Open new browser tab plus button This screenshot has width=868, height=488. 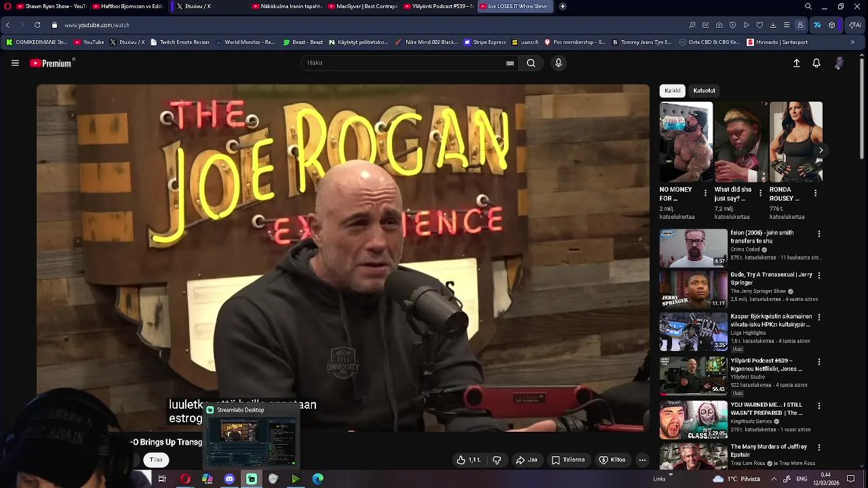click(x=562, y=6)
